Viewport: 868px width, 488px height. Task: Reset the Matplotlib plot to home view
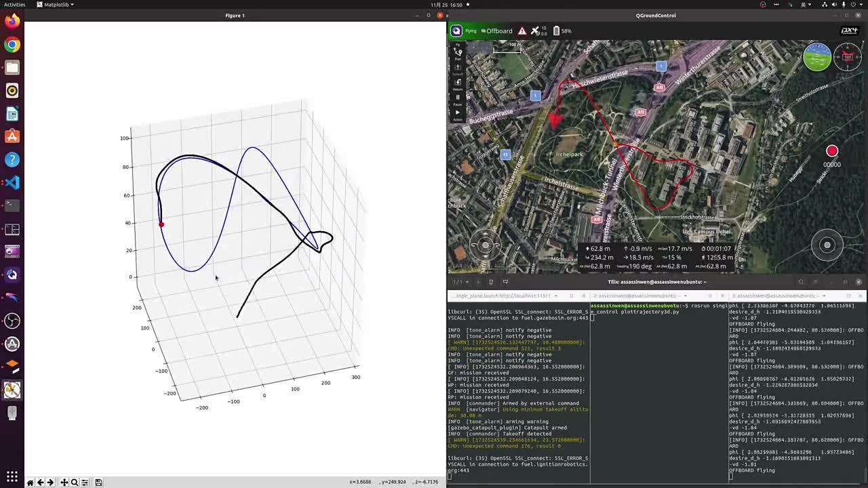[x=30, y=483]
